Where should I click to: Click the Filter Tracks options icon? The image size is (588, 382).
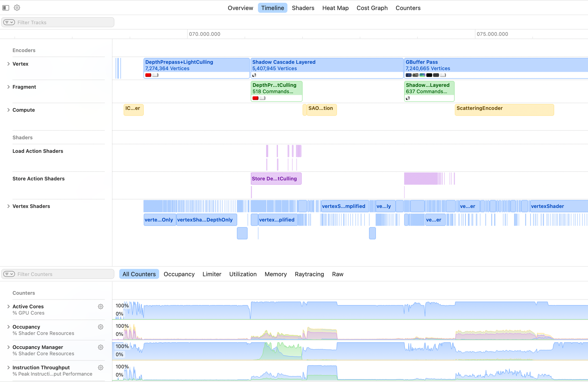9,22
